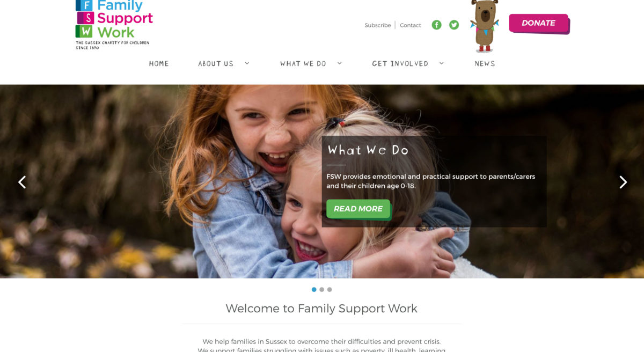The width and height of the screenshot is (644, 352).
Task: Expand the What We Do chevron
Action: tap(339, 63)
